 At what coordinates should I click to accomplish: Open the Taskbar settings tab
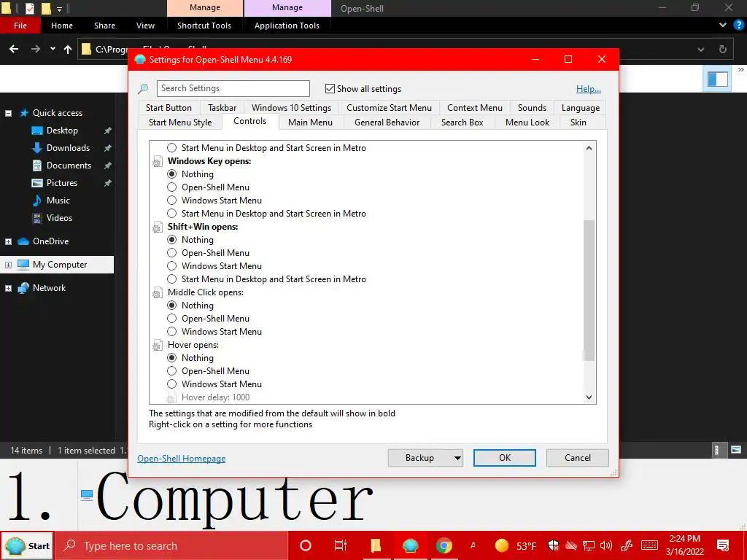222,108
